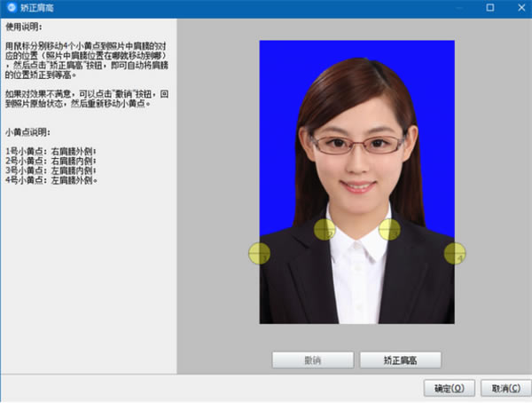532x403 pixels.
Task: Click the 撤销 undo button
Action: click(x=313, y=360)
